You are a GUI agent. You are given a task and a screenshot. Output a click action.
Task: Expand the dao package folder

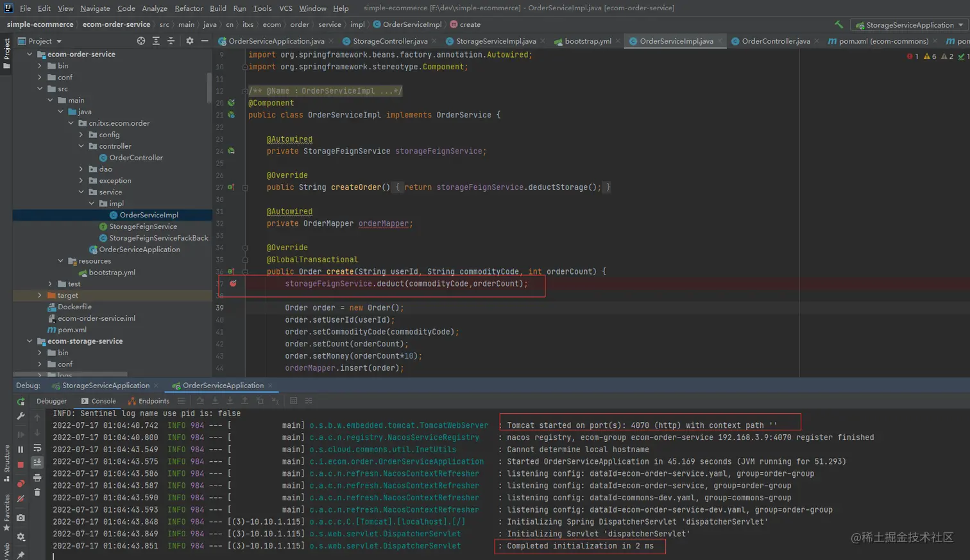coord(81,169)
